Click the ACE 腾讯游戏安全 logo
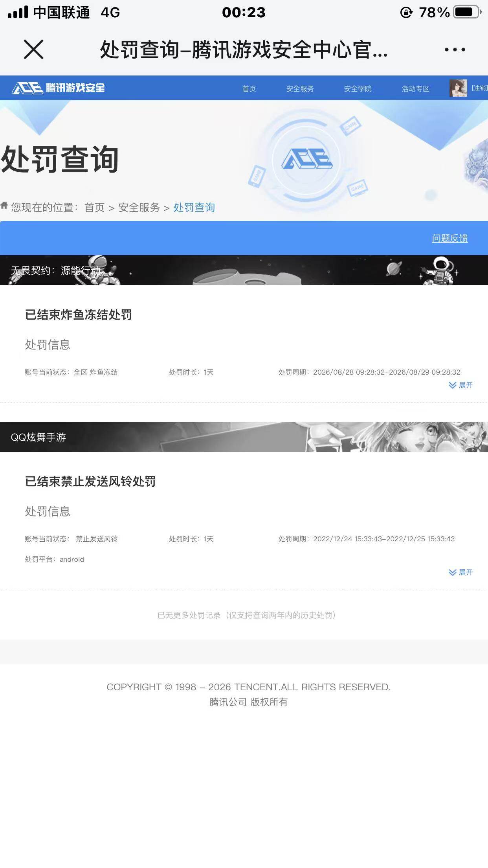Screen dimensions: 488x868 pyautogui.click(x=59, y=88)
